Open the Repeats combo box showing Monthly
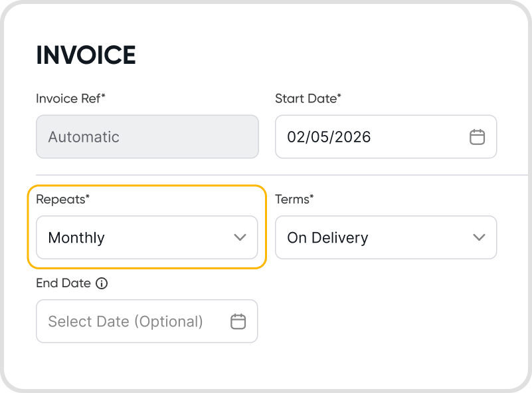 (147, 237)
